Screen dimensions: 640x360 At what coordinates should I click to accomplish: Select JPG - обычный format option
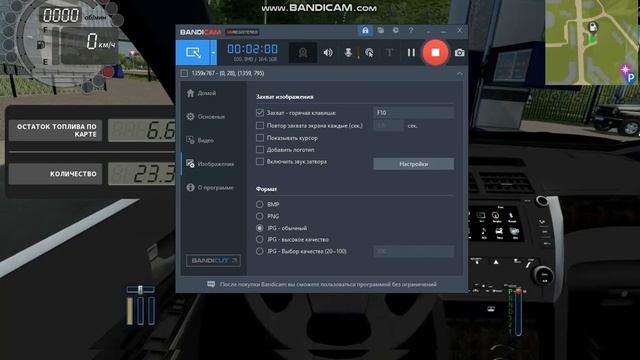pyautogui.click(x=260, y=228)
